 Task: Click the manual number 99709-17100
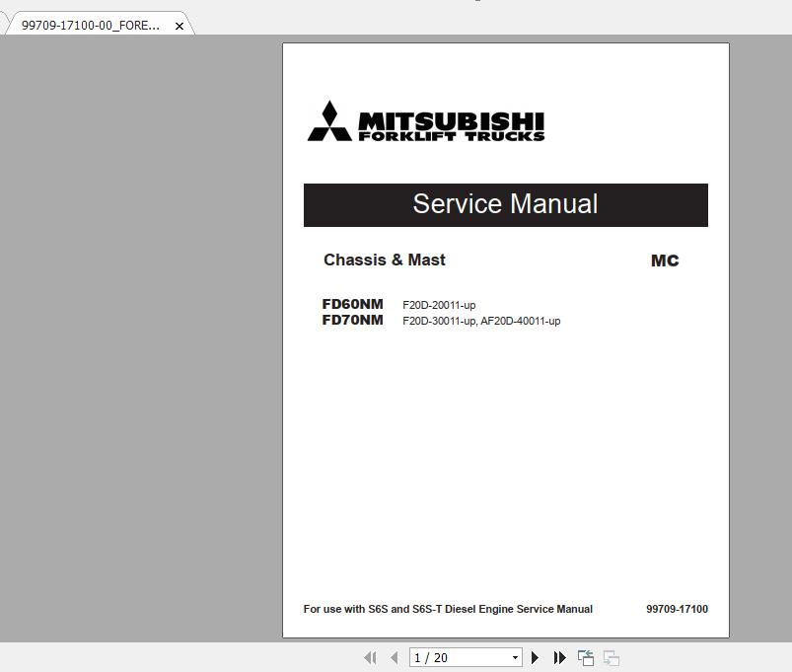[x=679, y=609]
